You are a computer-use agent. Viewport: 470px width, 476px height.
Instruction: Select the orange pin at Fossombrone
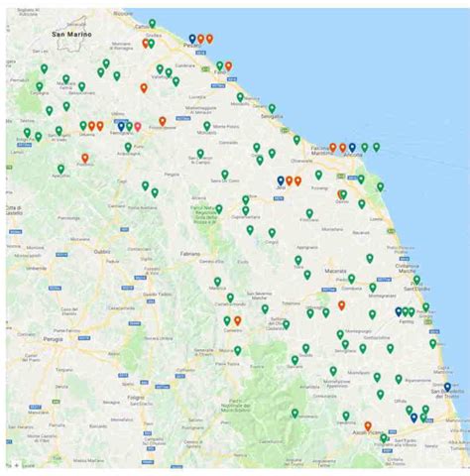point(163,121)
